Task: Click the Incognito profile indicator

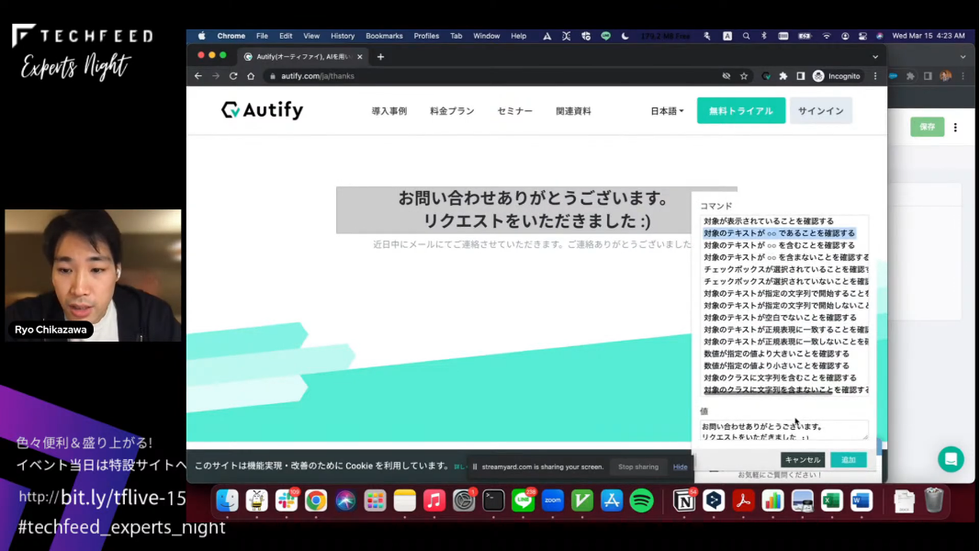Action: (x=837, y=76)
